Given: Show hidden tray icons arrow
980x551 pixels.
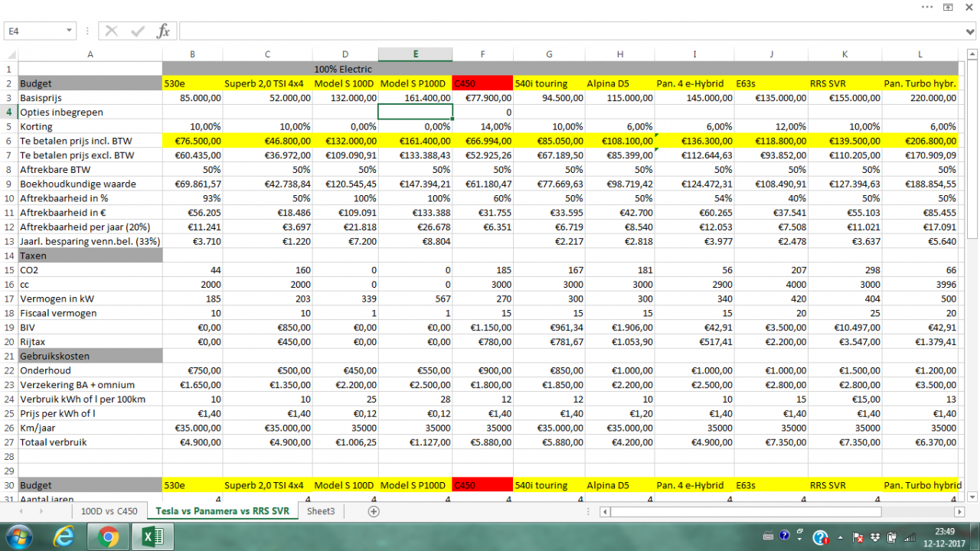Looking at the screenshot, I should point(840,538).
